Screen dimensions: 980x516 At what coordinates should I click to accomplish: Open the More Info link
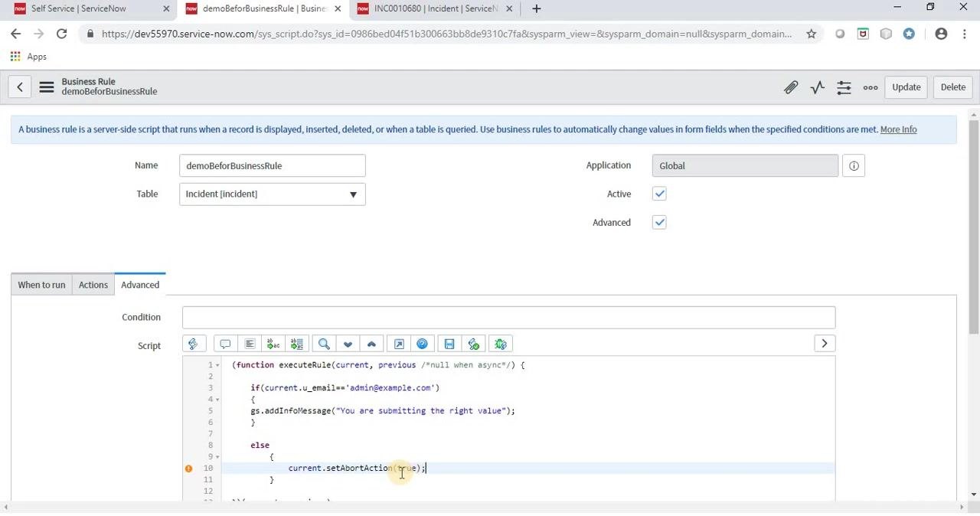(898, 130)
